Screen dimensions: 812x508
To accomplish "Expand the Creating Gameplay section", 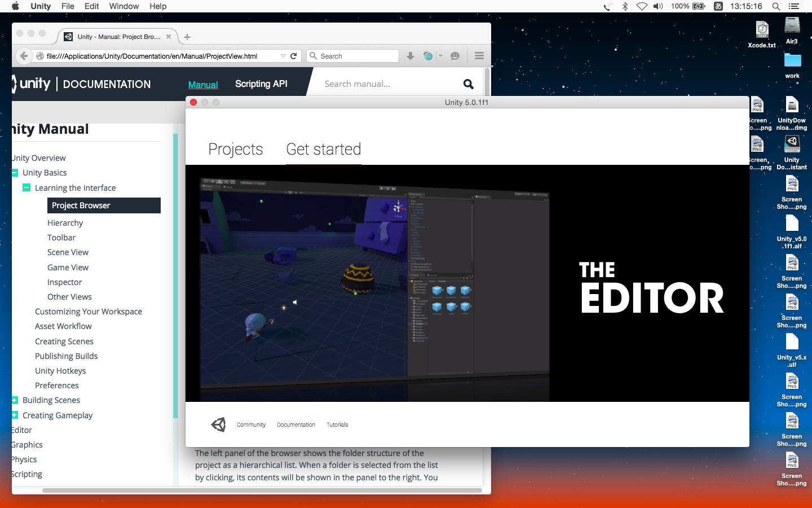I will [15, 415].
